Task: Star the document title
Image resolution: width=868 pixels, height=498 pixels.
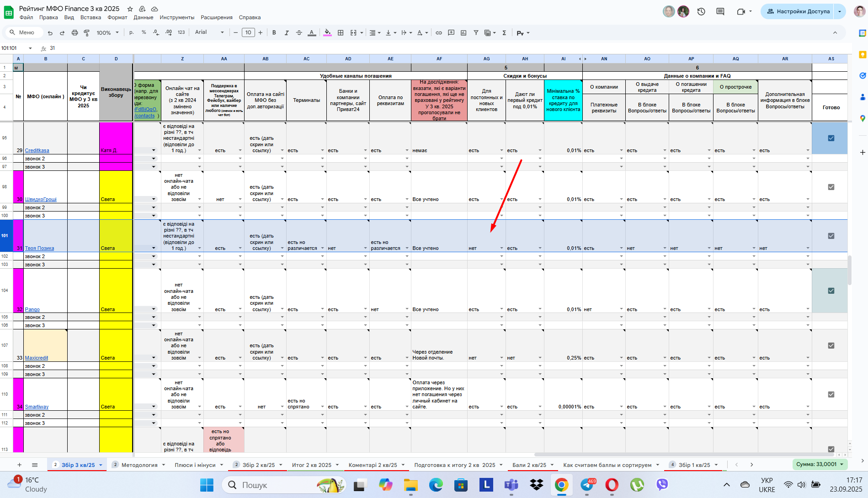Action: pos(130,9)
